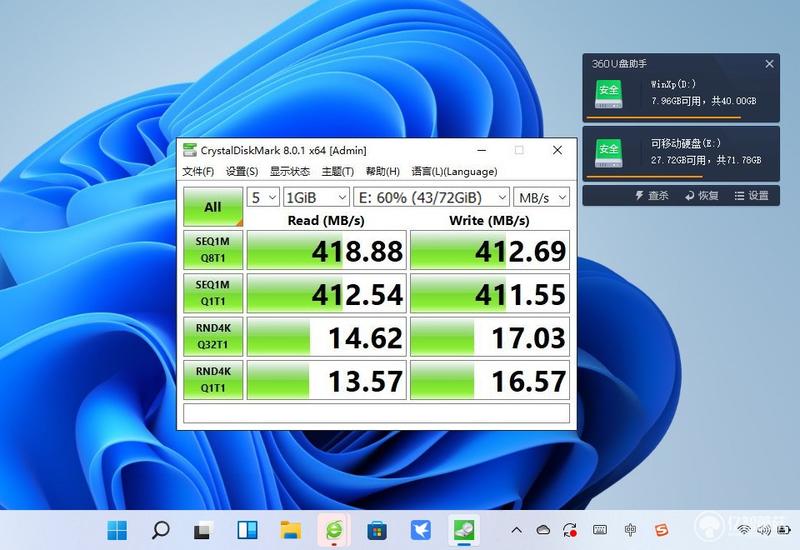The image size is (800, 550).
Task: Click the Sogou input tray icon
Action: point(662,530)
